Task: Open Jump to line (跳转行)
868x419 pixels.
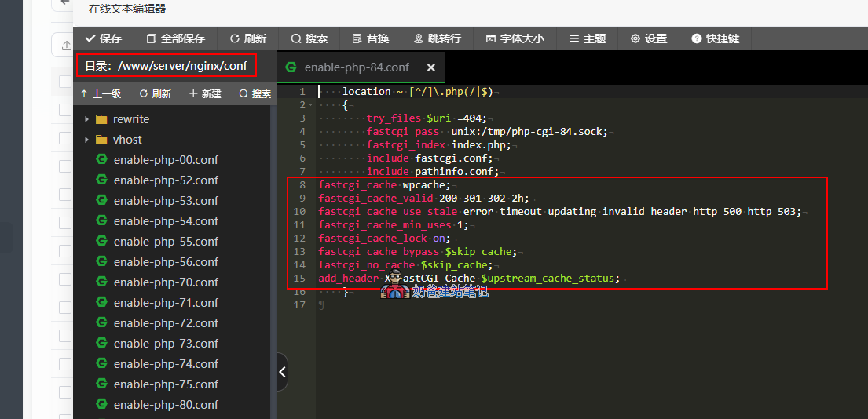Action: [x=437, y=38]
